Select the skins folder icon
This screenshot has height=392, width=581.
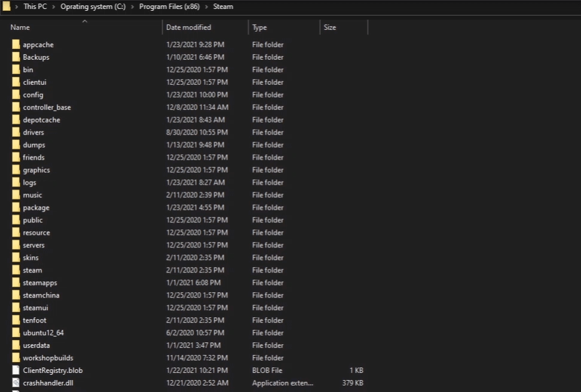tap(16, 258)
